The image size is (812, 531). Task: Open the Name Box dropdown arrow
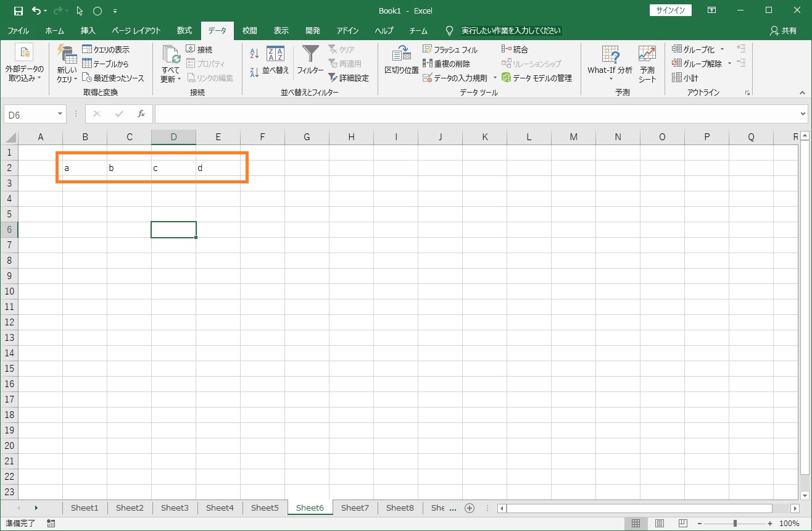pyautogui.click(x=60, y=114)
